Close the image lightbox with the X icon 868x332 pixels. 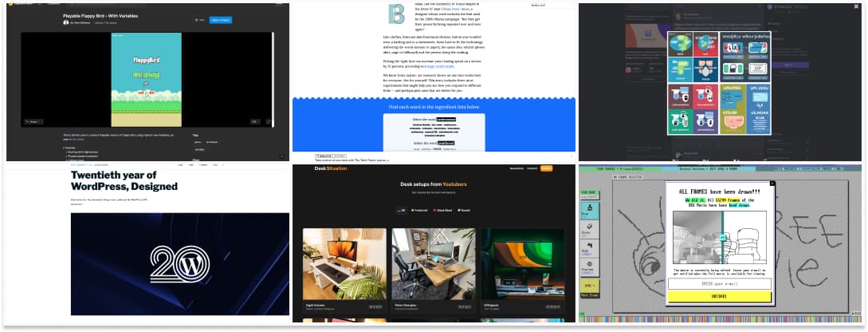(x=856, y=6)
